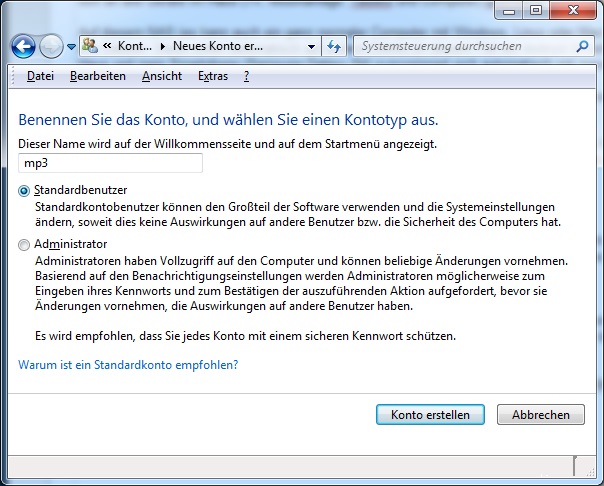Go back with the blue back arrow

(23, 46)
